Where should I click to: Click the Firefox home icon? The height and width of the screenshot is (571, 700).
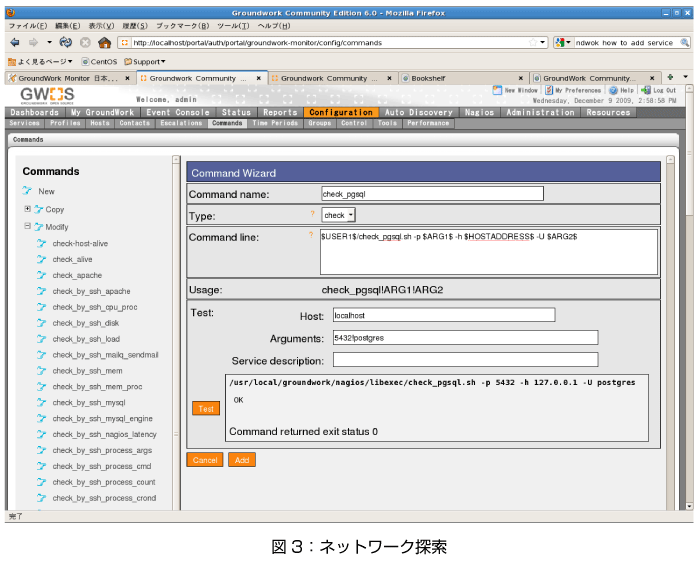point(104,43)
